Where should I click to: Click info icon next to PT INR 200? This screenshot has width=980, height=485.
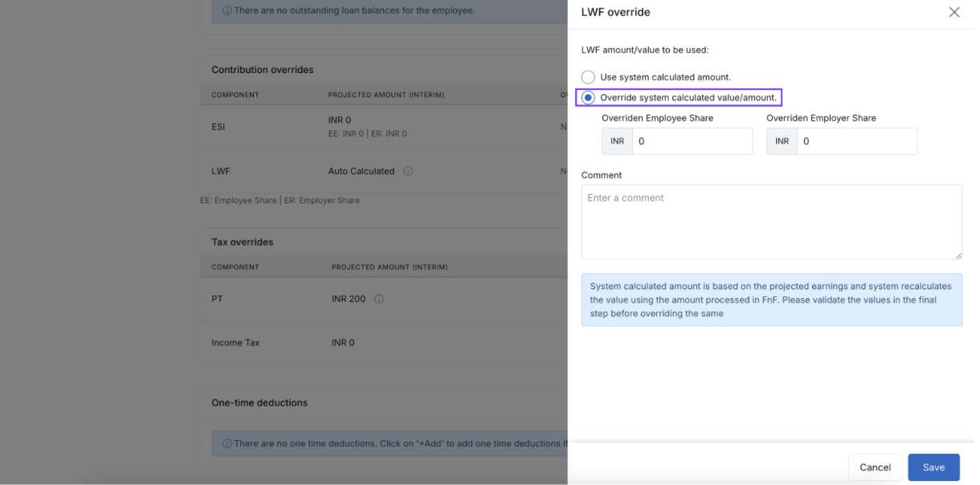click(x=379, y=299)
